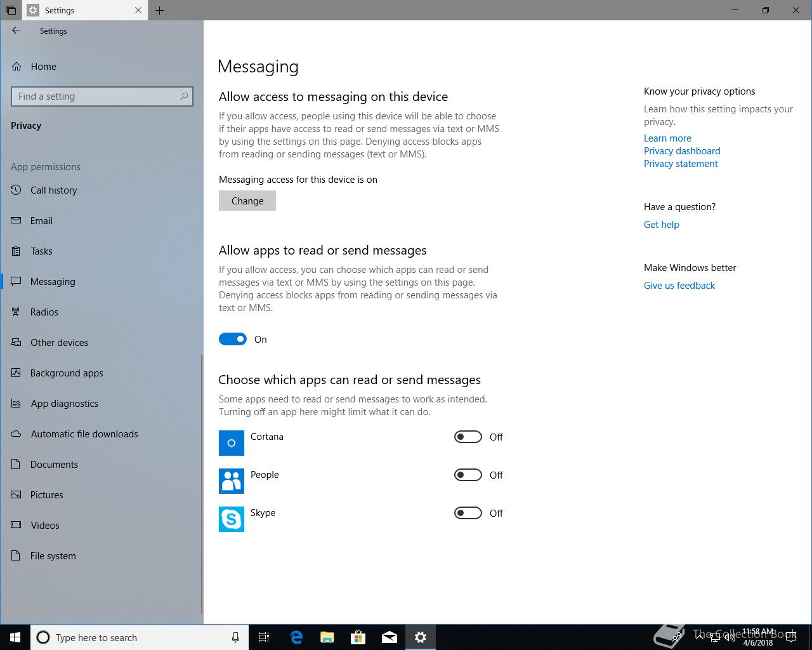The image size is (812, 650).
Task: Click the File system page icon
Action: [16, 556]
